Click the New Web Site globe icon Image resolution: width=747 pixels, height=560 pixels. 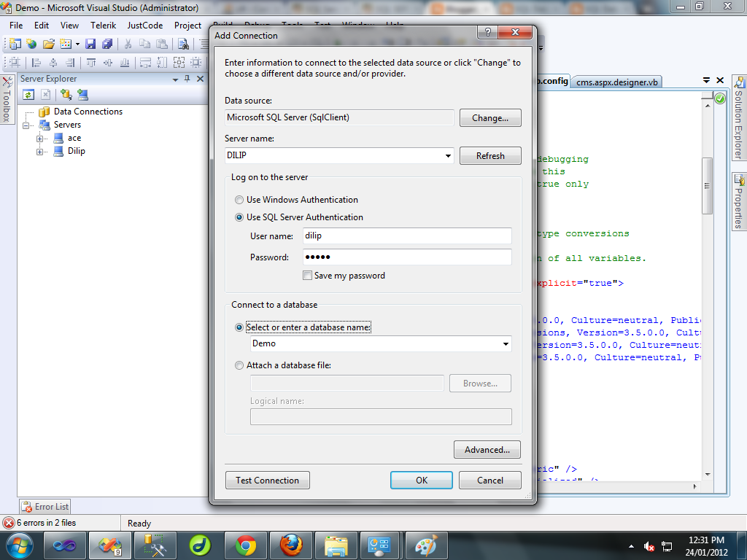pos(31,44)
